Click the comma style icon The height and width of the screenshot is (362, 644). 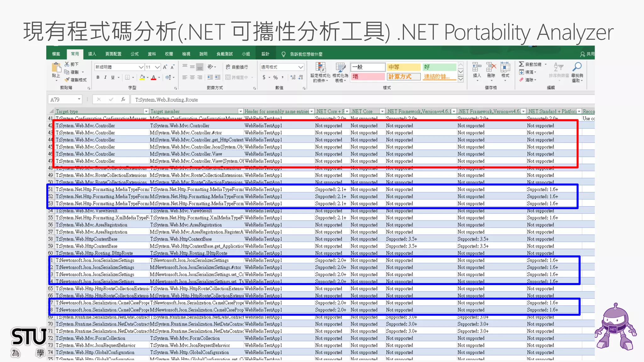click(283, 77)
